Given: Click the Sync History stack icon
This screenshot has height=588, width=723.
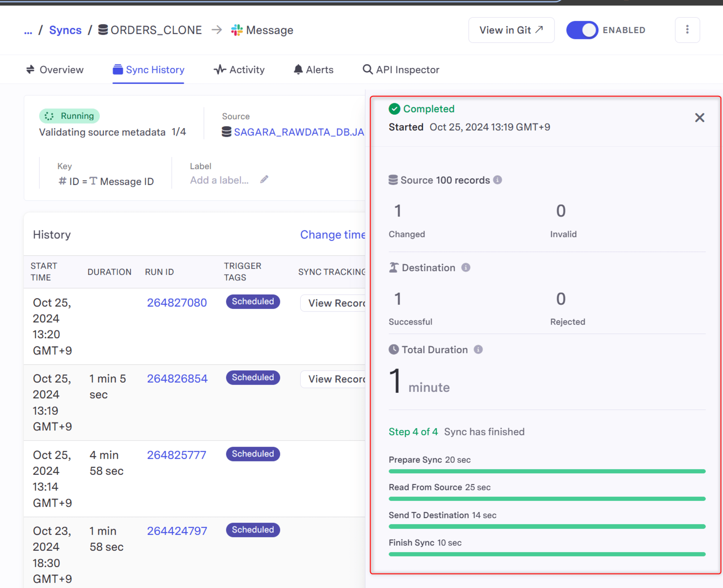Looking at the screenshot, I should 117,69.
